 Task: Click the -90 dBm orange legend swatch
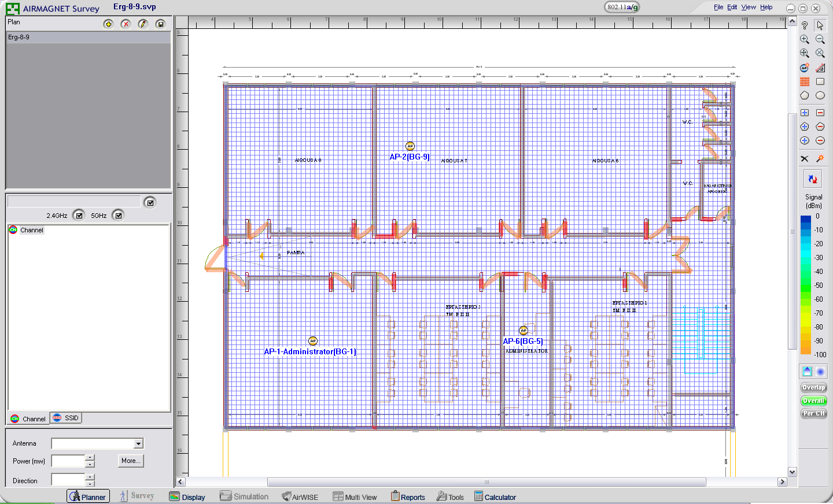click(x=806, y=341)
